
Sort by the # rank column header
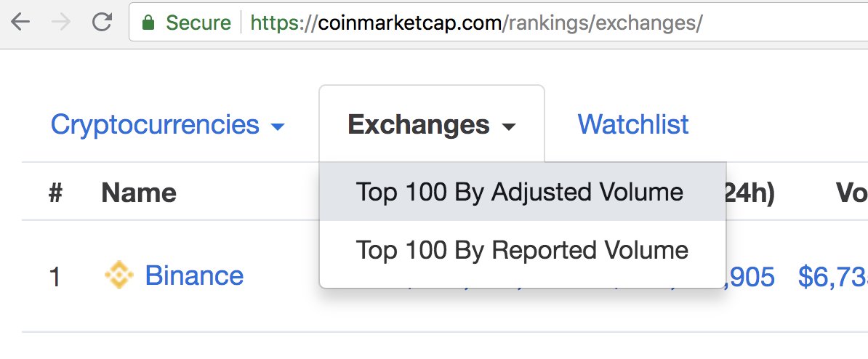tap(55, 193)
